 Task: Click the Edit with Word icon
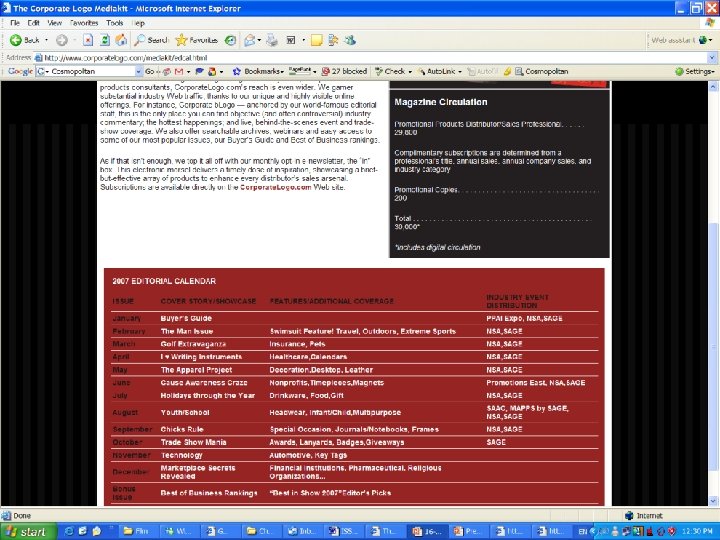(x=291, y=40)
